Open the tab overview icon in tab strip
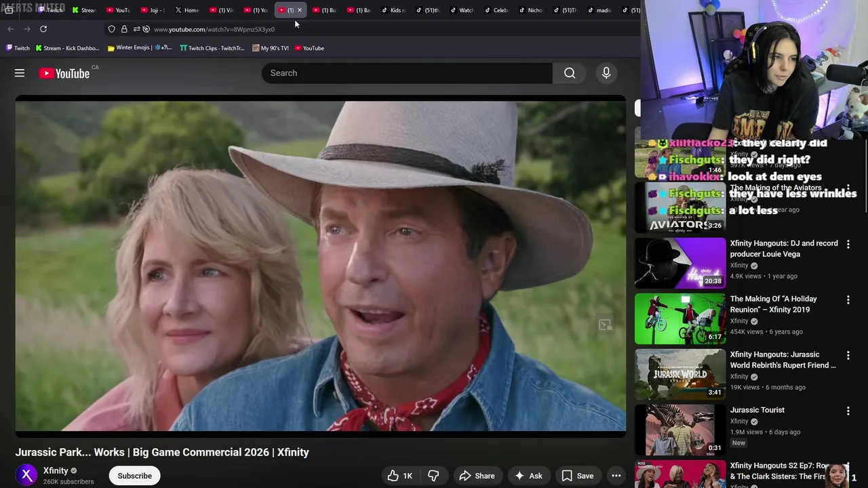Image resolution: width=868 pixels, height=488 pixels. coord(9,10)
